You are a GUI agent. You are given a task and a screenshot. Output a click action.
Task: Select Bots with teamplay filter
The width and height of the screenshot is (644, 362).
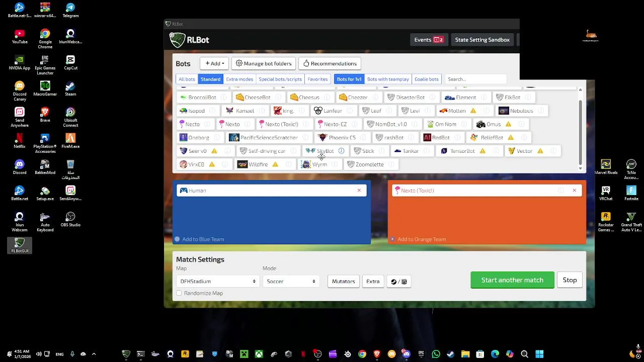coord(388,79)
